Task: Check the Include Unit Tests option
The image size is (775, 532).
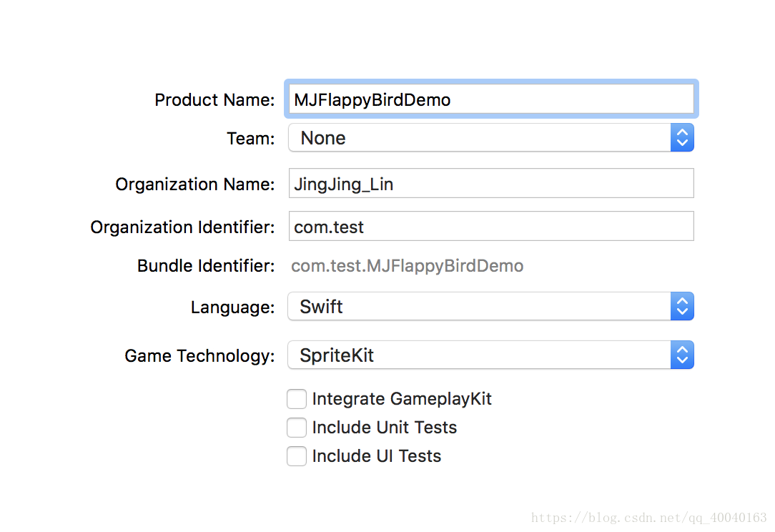Action: 297,428
